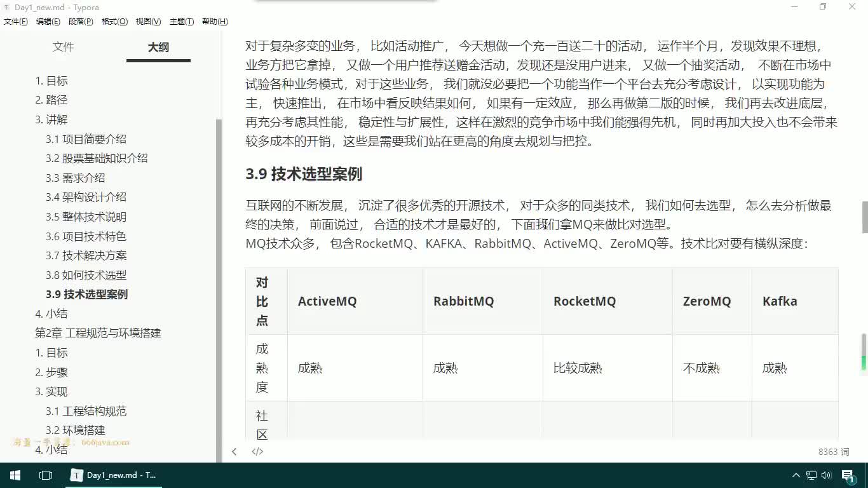Jump to outline item 2. 路径
This screenshot has height=488, width=868.
[x=51, y=100]
